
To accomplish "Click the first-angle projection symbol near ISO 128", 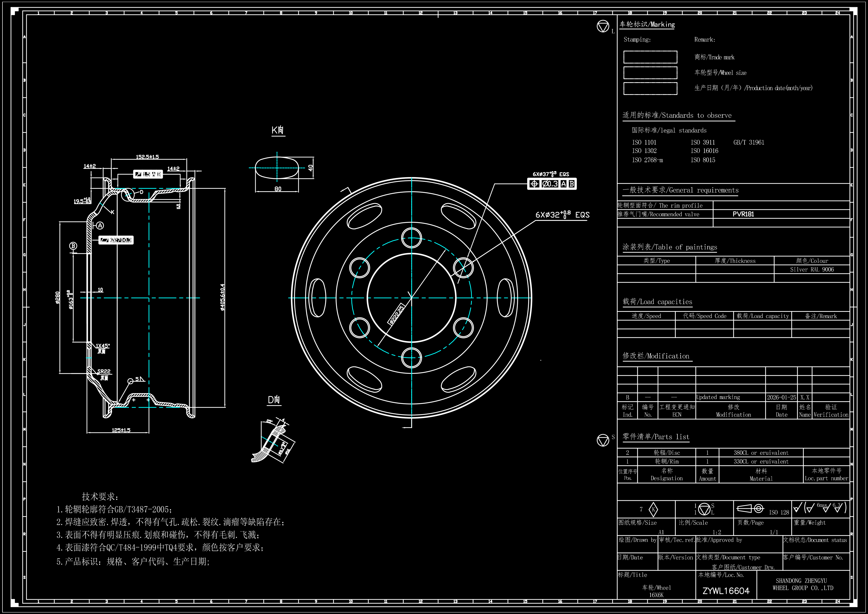I will coord(750,508).
